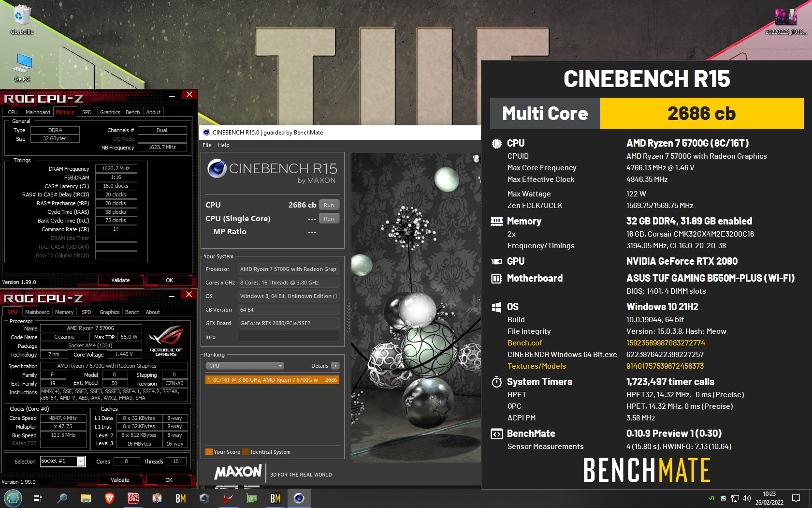812x508 pixels.
Task: Click the Cinebench rendered spheres image
Action: (x=416, y=308)
